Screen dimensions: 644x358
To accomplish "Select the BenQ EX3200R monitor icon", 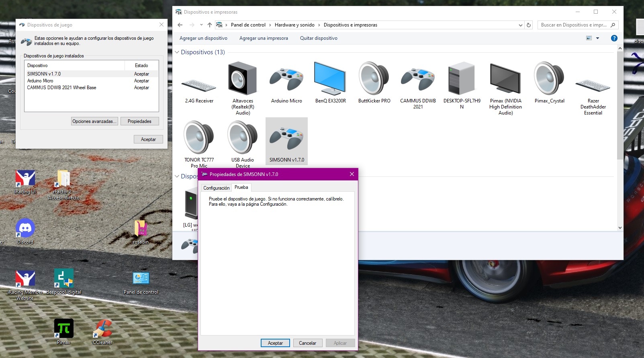I will click(330, 78).
